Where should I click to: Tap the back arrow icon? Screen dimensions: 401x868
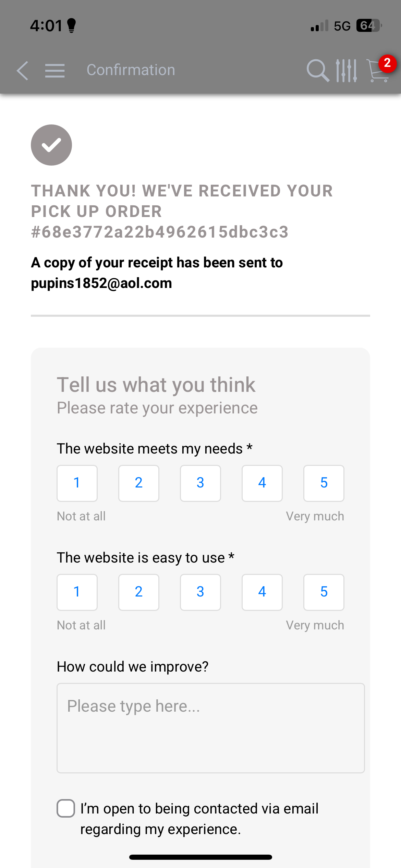tap(23, 71)
